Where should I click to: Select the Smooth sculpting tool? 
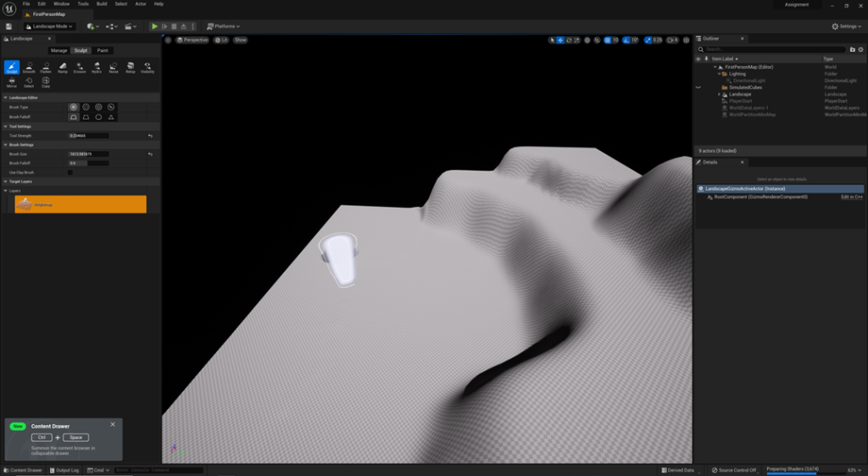point(29,67)
